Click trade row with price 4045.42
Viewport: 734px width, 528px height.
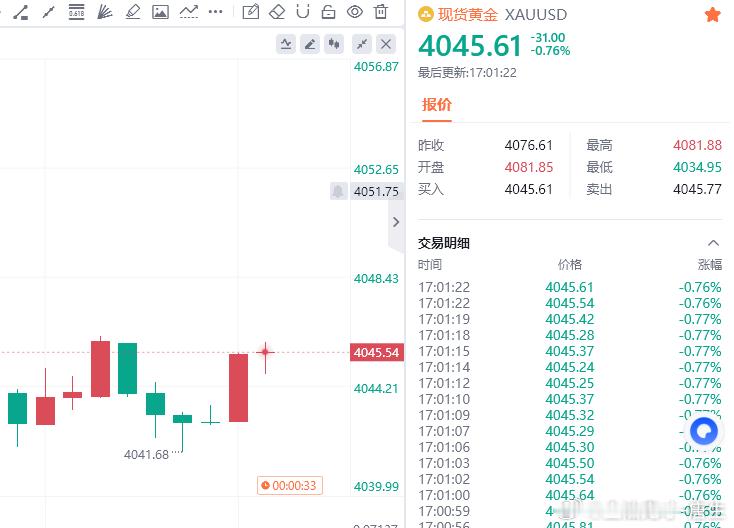coord(570,319)
